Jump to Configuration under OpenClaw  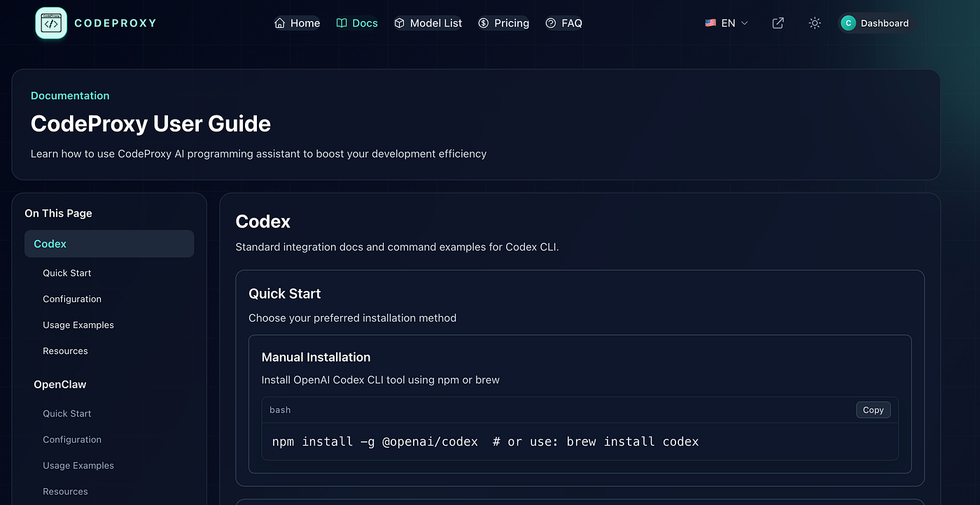[x=72, y=439]
